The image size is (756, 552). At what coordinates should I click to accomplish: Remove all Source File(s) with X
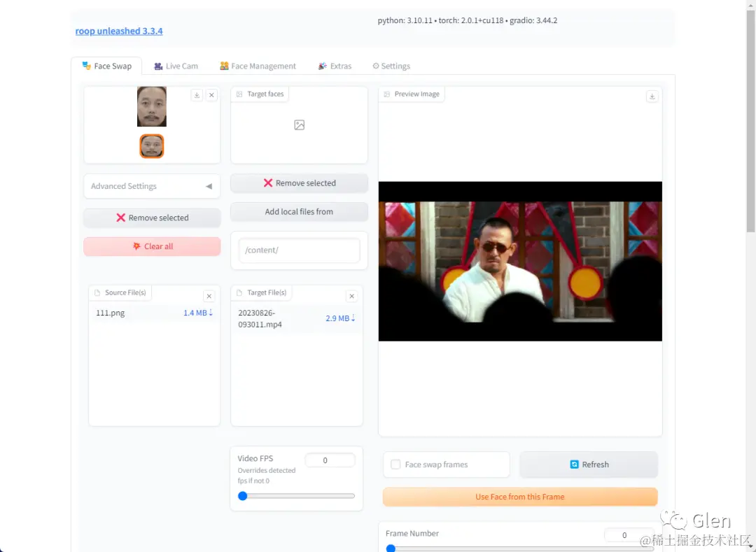[209, 296]
